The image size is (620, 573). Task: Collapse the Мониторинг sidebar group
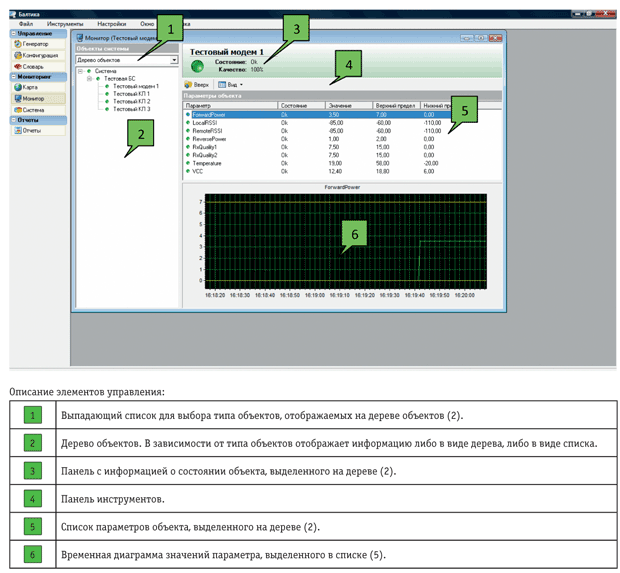tap(14, 77)
